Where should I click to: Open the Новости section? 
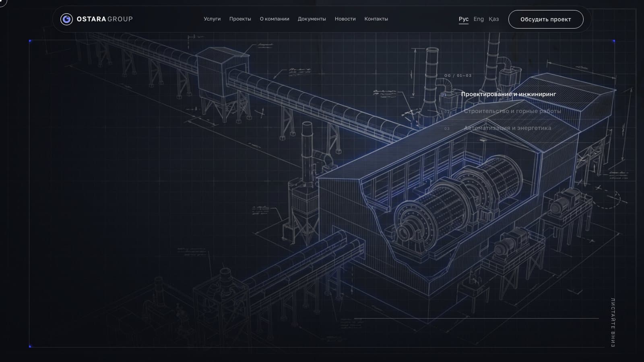coord(345,19)
